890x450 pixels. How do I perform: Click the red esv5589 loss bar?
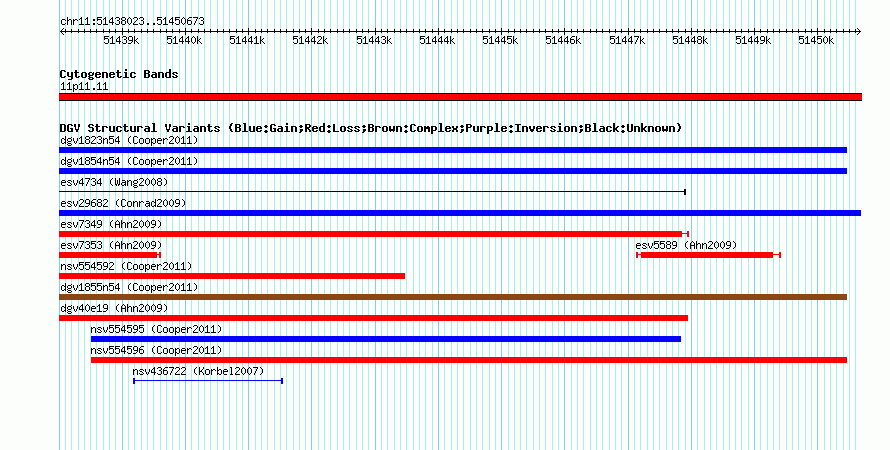click(x=708, y=255)
